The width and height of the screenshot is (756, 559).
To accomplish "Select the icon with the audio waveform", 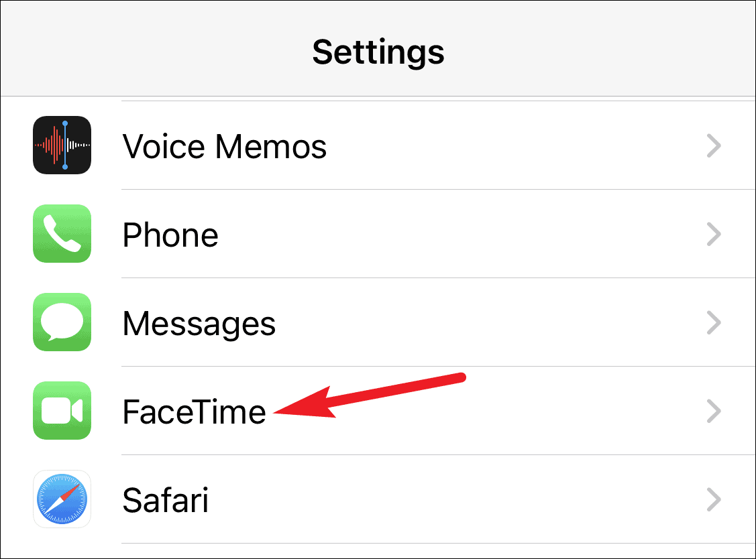I will point(62,146).
